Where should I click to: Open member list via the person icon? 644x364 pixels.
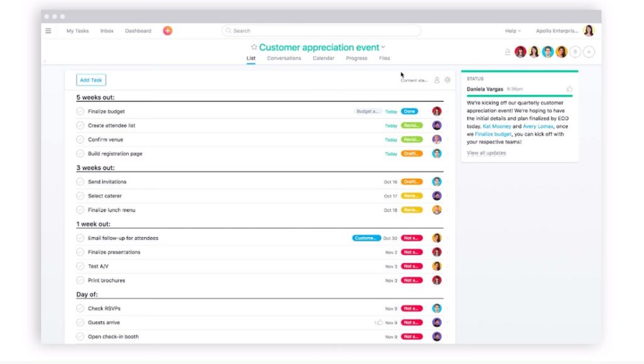pos(437,79)
